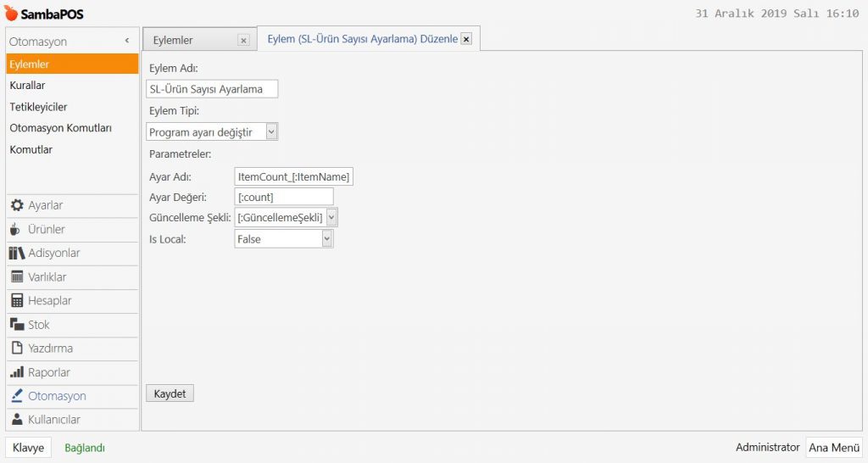Click the Ana Menü button
868x463 pixels.
pyautogui.click(x=833, y=448)
